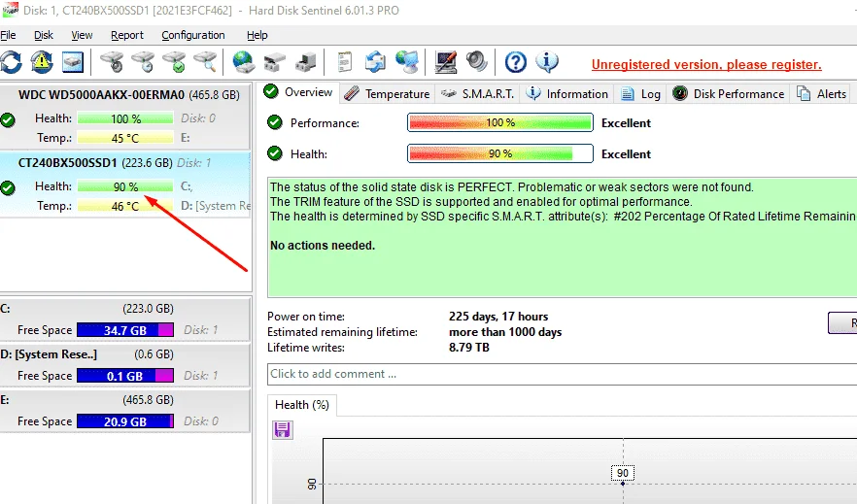
Task: Click the 'Click to add comment' field
Action: pyautogui.click(x=562, y=374)
